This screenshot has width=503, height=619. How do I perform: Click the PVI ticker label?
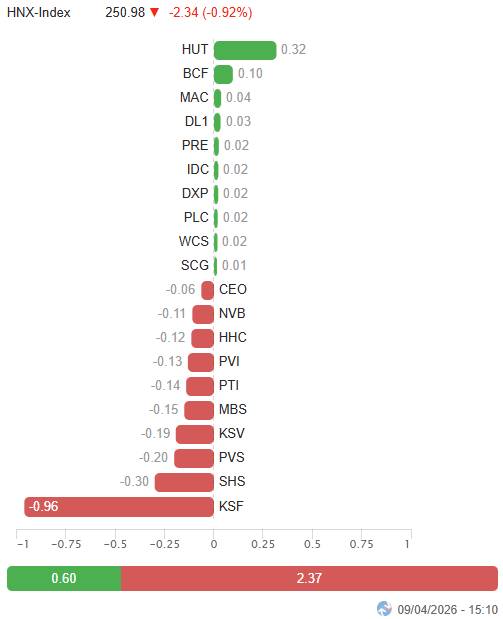(229, 361)
